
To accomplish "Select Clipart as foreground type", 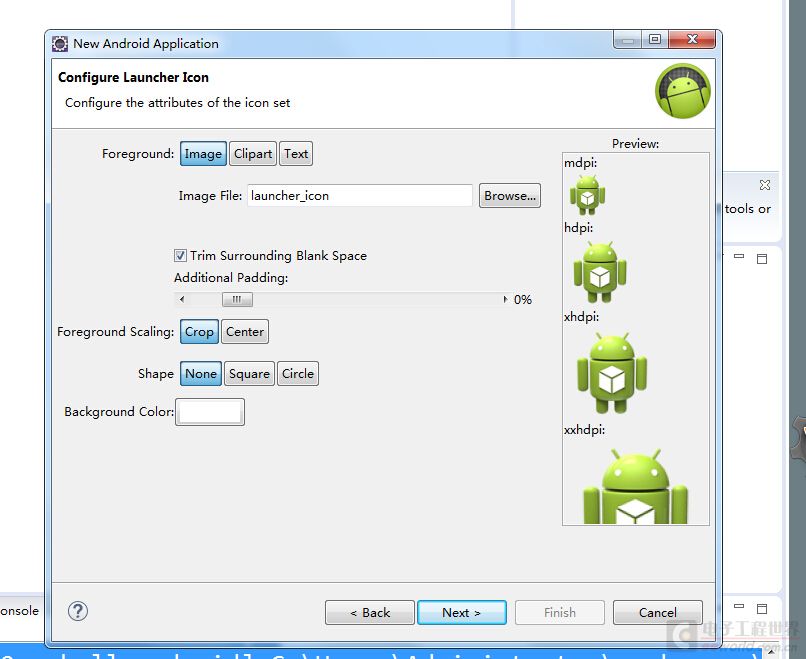I will 253,154.
